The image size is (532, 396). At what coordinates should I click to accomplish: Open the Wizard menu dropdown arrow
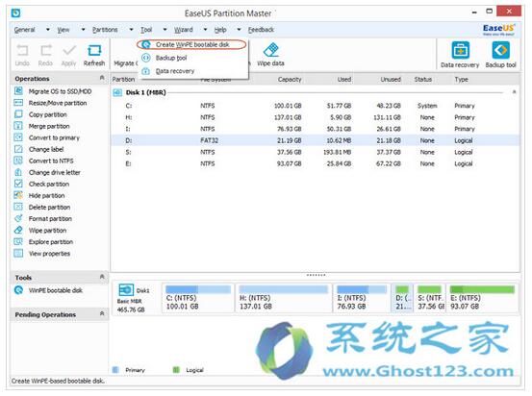205,30
